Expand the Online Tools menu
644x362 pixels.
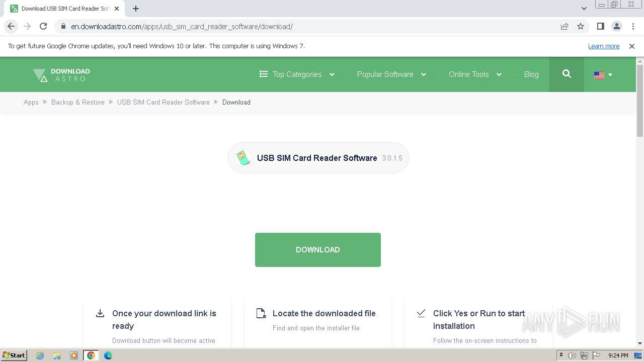point(475,74)
